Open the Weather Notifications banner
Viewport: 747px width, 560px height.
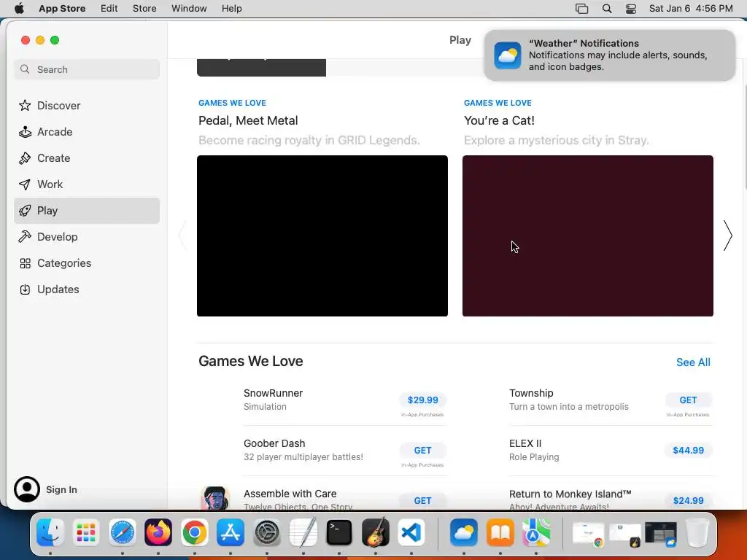609,55
